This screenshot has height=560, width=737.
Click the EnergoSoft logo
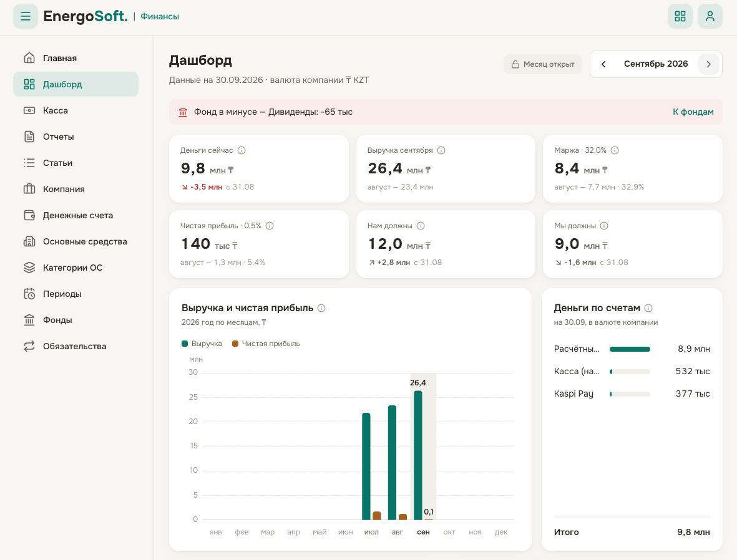[x=85, y=16]
